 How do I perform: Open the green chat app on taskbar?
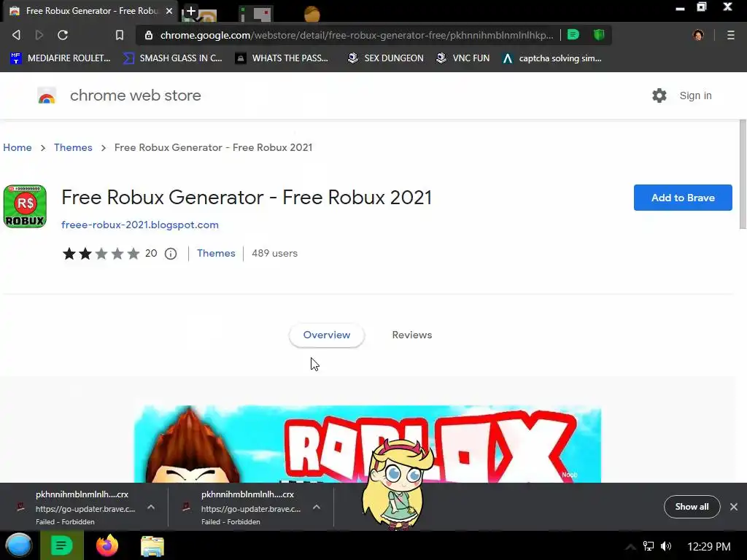coord(62,545)
